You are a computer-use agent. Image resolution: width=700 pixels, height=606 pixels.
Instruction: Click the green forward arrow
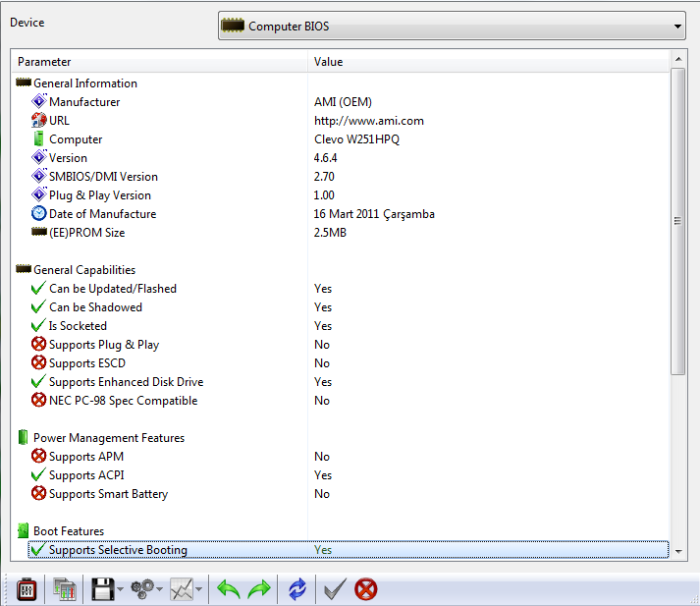(x=259, y=589)
